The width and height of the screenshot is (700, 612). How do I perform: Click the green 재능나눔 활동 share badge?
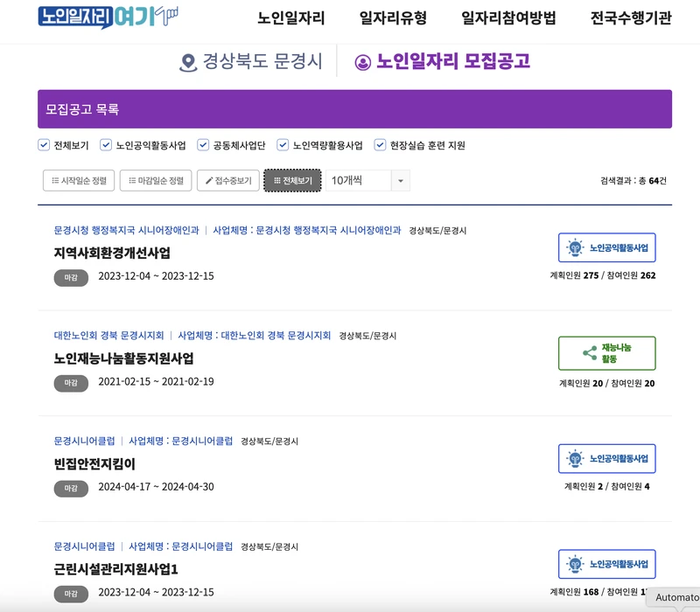coord(608,353)
